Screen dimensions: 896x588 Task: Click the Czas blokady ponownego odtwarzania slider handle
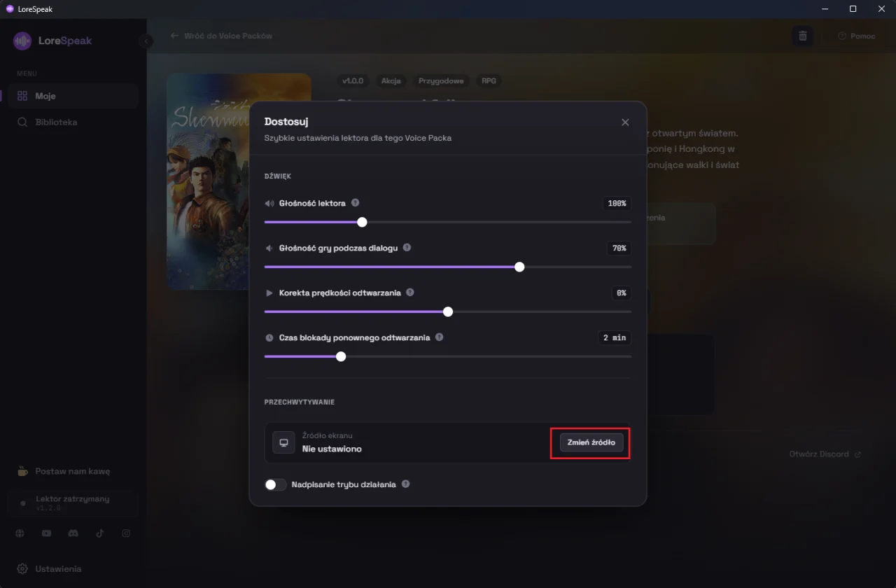[x=341, y=356]
